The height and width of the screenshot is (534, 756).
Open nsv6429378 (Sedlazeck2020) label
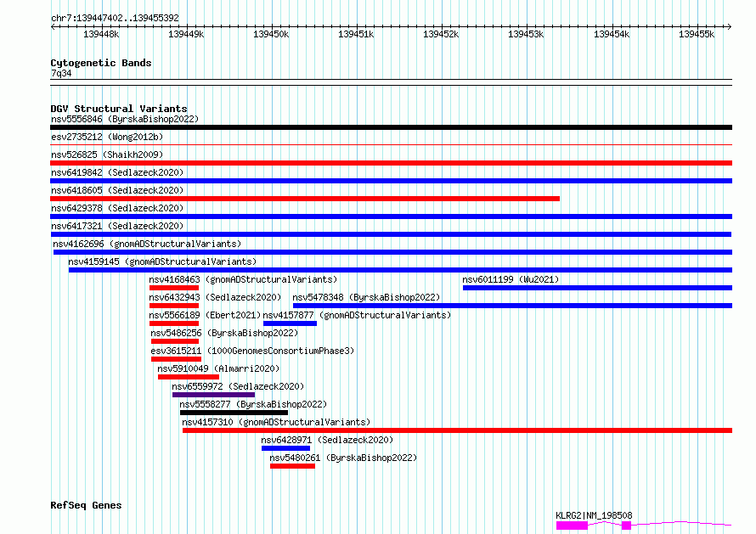point(117,208)
